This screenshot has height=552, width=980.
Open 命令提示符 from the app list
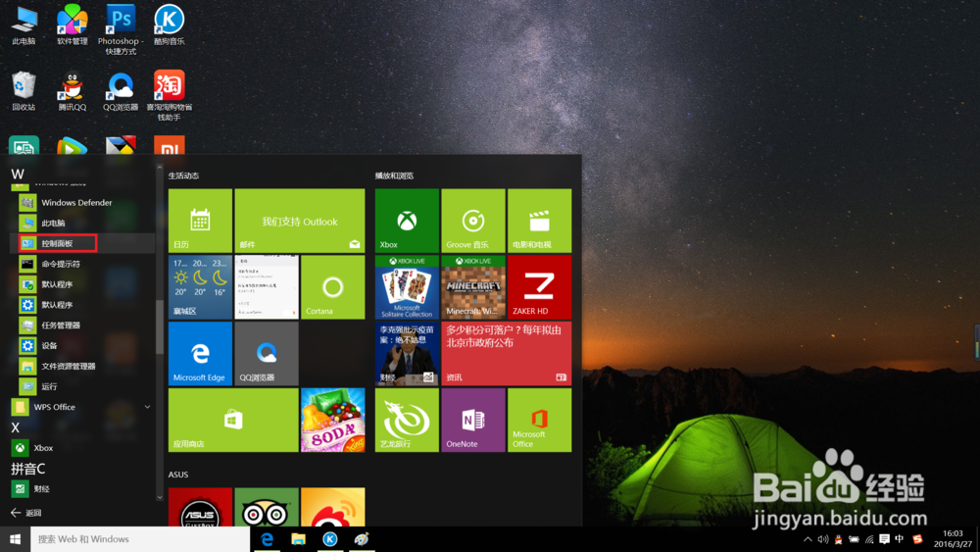pyautogui.click(x=82, y=264)
